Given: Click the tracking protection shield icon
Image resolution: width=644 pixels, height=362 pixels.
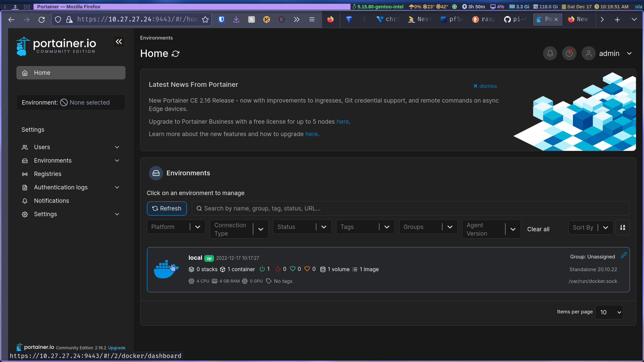Looking at the screenshot, I should [x=58, y=19].
